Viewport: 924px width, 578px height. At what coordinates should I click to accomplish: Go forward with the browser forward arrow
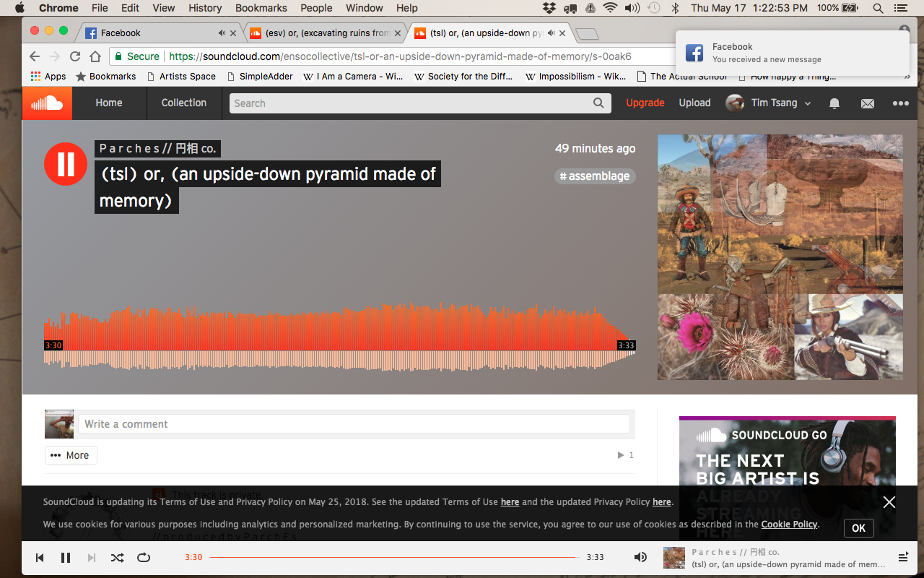coord(55,56)
